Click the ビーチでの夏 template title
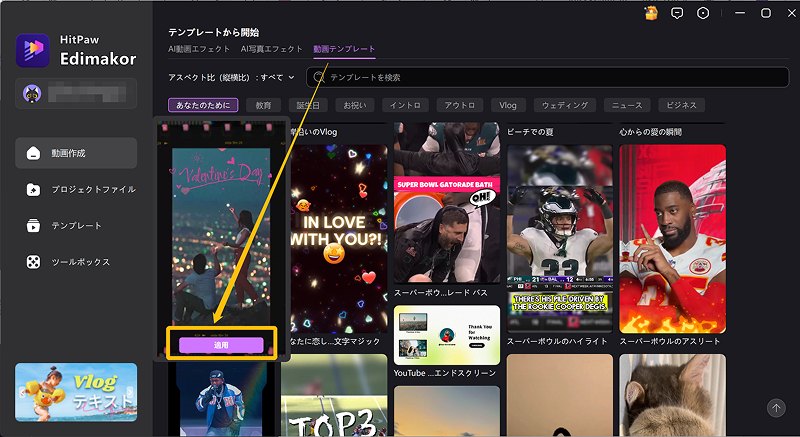800x437 pixels. [530, 132]
